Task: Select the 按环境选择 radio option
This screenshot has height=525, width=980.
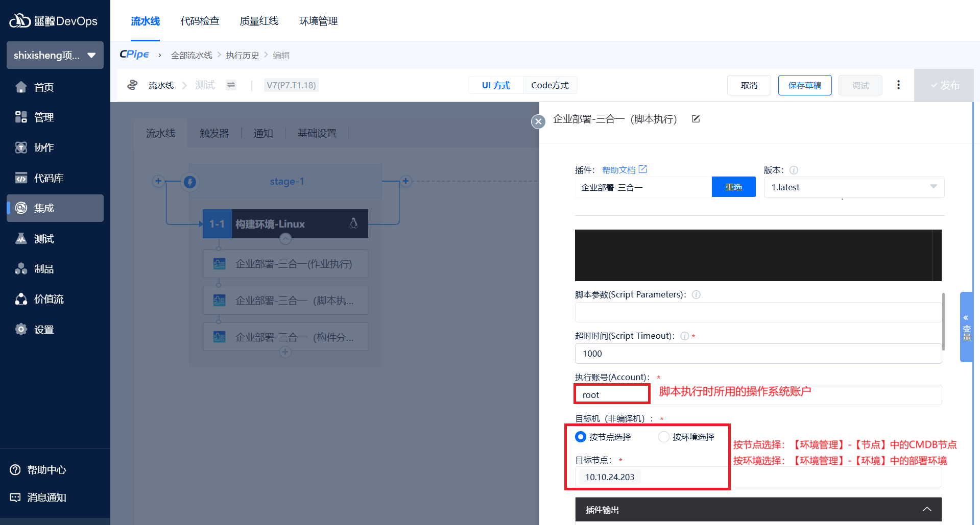Action: tap(663, 437)
